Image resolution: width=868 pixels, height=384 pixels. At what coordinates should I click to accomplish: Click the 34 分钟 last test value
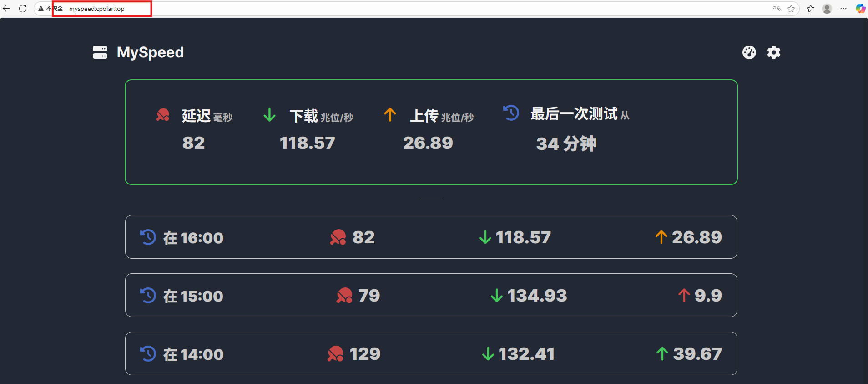(566, 144)
